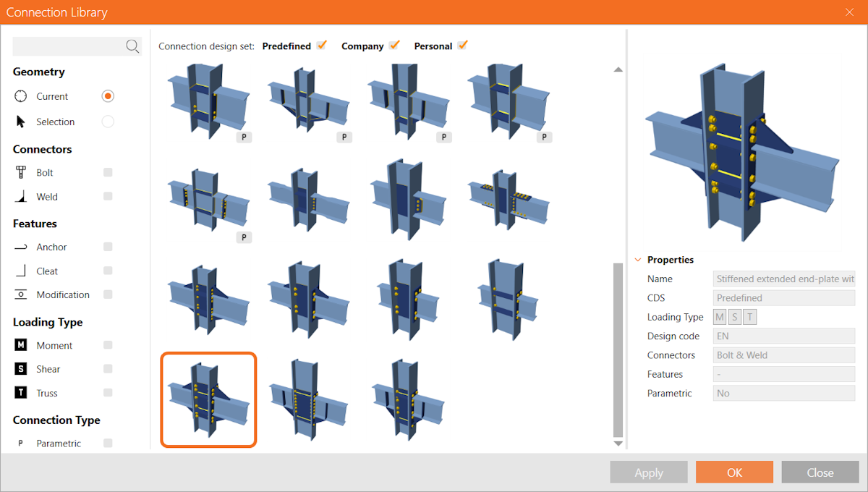The image size is (868, 492).
Task: Click the Moment M loading icon
Action: [21, 345]
